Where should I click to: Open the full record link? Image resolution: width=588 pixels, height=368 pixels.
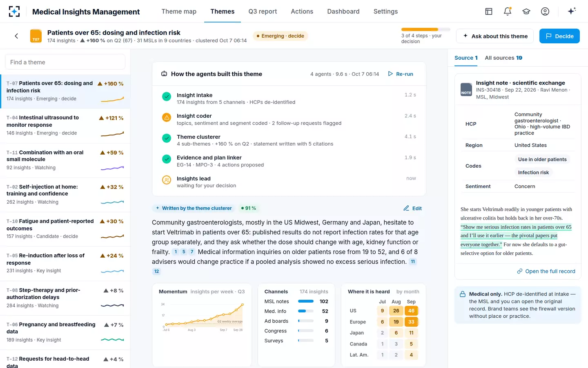point(546,271)
